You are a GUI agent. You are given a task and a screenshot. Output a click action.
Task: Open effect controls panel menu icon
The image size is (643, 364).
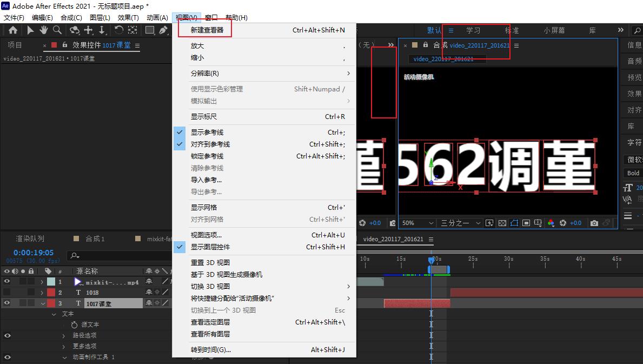137,45
